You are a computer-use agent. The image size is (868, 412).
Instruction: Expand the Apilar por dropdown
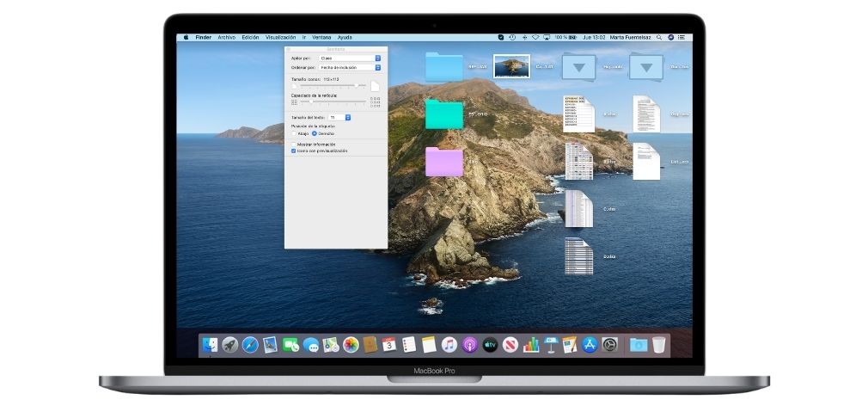(x=350, y=58)
